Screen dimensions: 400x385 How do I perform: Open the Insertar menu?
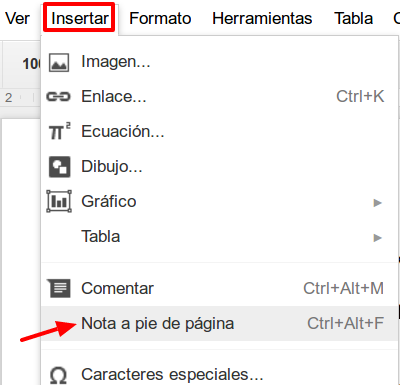click(x=79, y=18)
